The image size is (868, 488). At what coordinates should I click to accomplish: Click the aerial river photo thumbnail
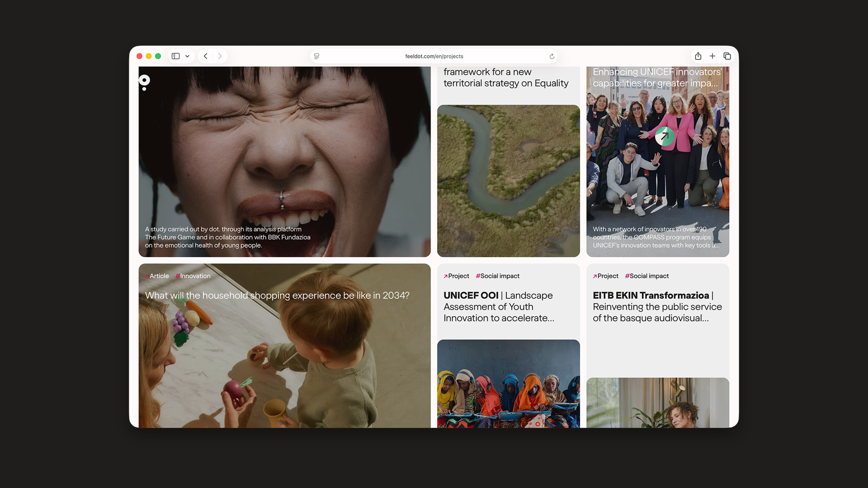508,181
